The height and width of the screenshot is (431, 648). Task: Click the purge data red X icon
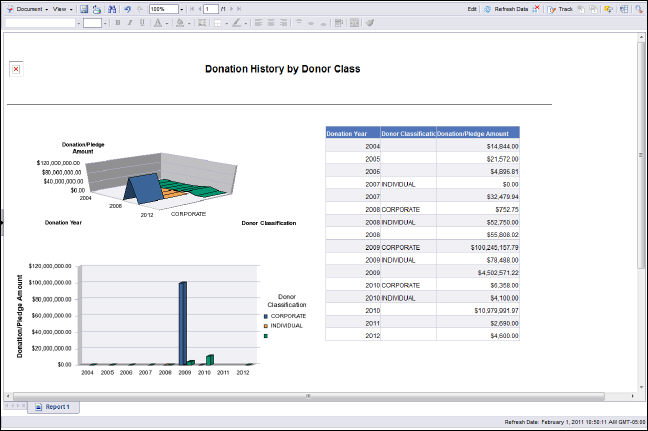[x=537, y=8]
